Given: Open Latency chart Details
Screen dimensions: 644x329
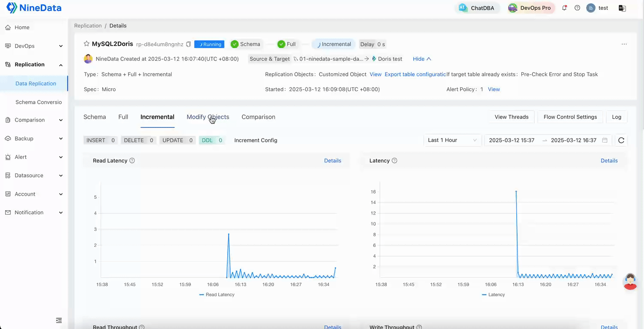Looking at the screenshot, I should pos(609,161).
